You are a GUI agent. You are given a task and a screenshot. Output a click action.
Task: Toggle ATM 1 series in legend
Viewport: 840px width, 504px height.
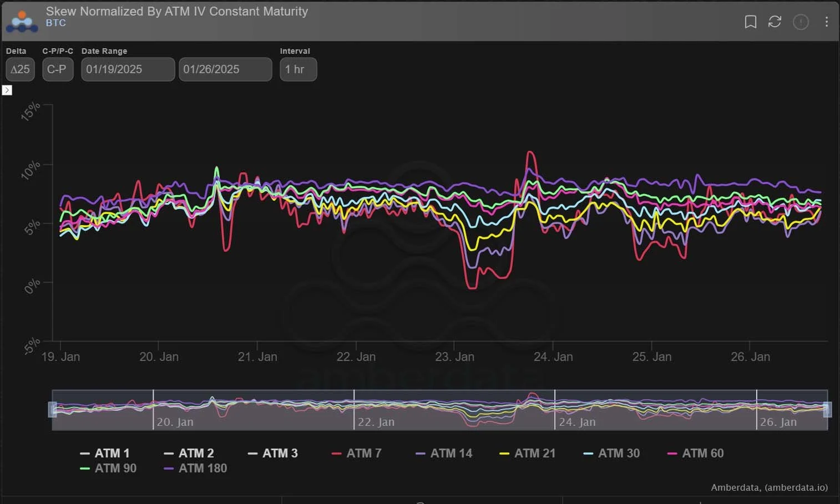[105, 453]
